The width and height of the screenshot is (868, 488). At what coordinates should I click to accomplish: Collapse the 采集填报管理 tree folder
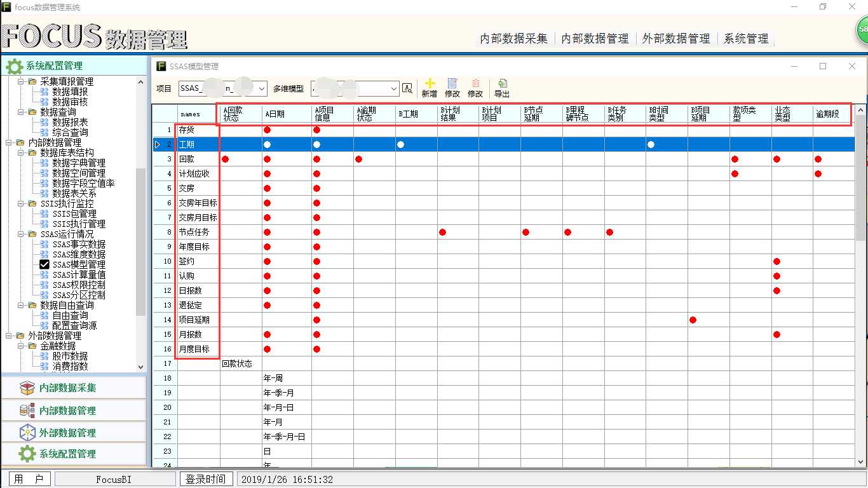21,81
